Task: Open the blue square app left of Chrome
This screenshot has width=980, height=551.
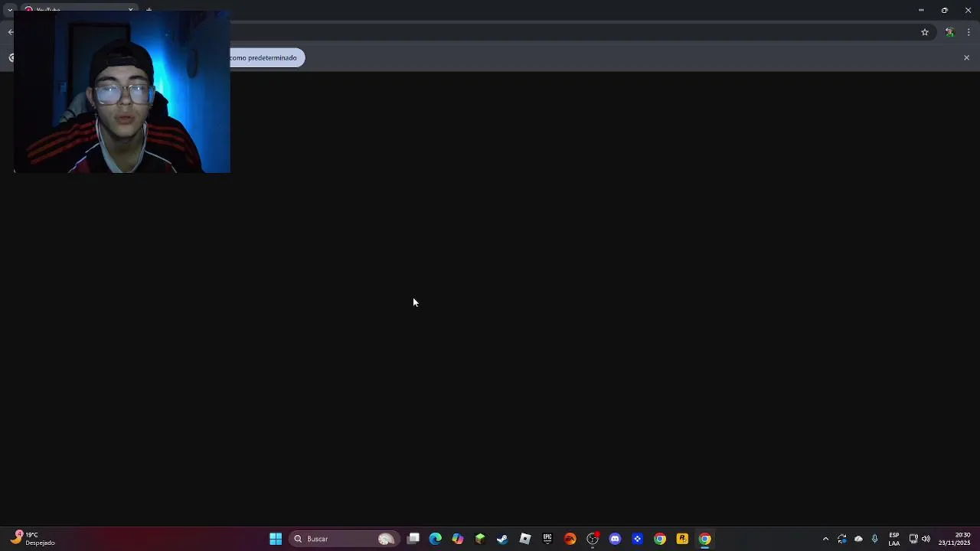Action: tap(637, 539)
